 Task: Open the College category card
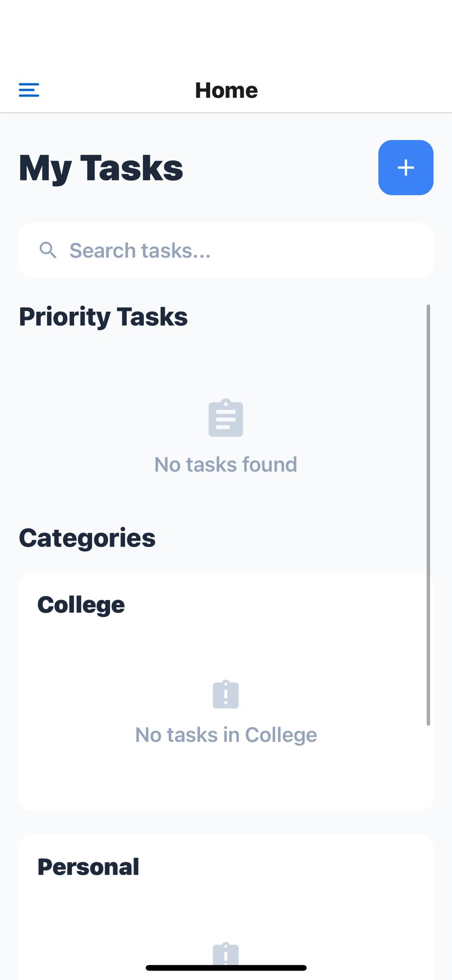tap(226, 691)
